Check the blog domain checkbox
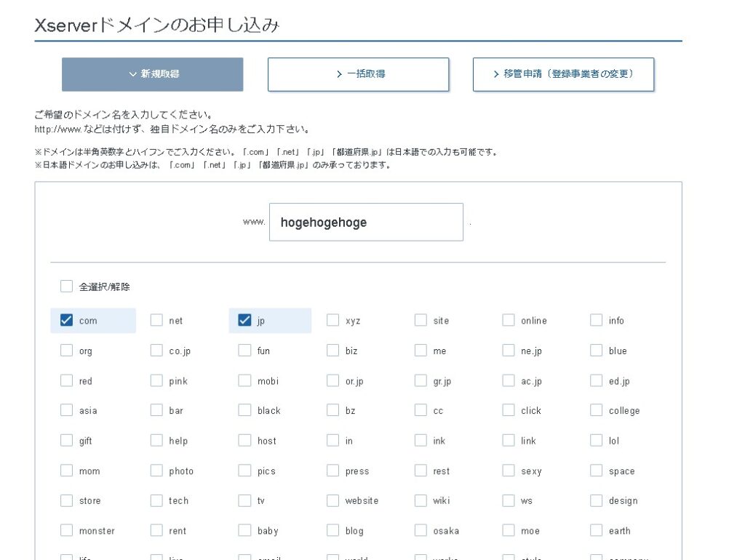Screen dimensions: 745x560 (332, 530)
